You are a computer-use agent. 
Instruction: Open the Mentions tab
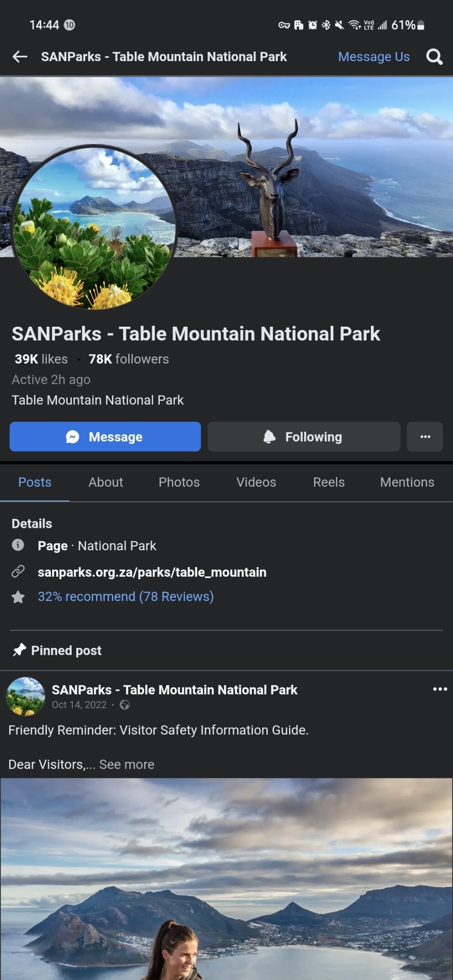click(407, 482)
